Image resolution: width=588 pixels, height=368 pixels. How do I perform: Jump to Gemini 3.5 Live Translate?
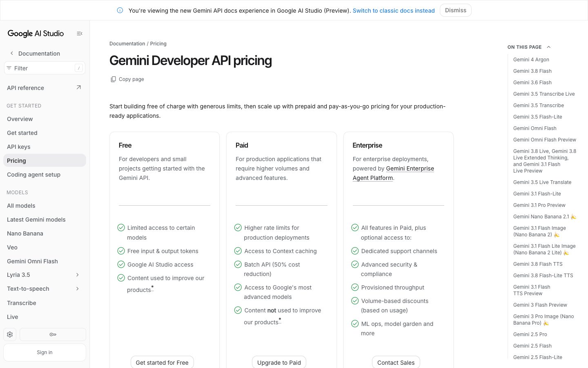click(x=542, y=182)
